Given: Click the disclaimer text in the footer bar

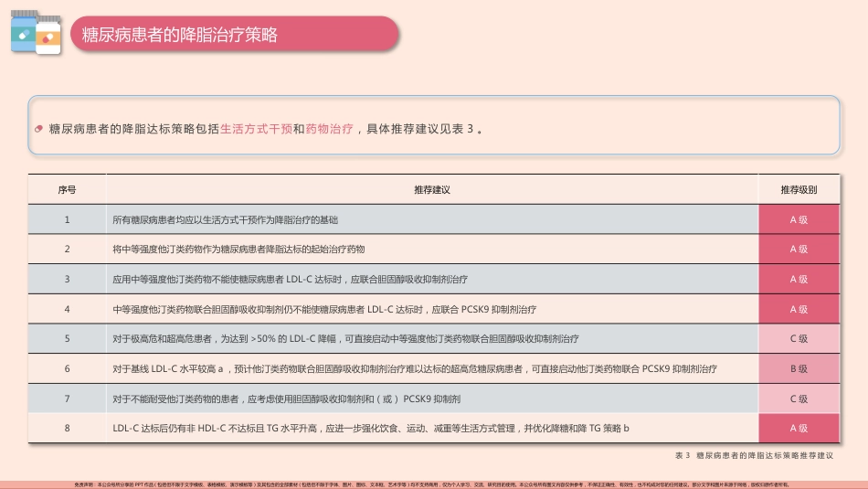Looking at the screenshot, I should point(432,484).
